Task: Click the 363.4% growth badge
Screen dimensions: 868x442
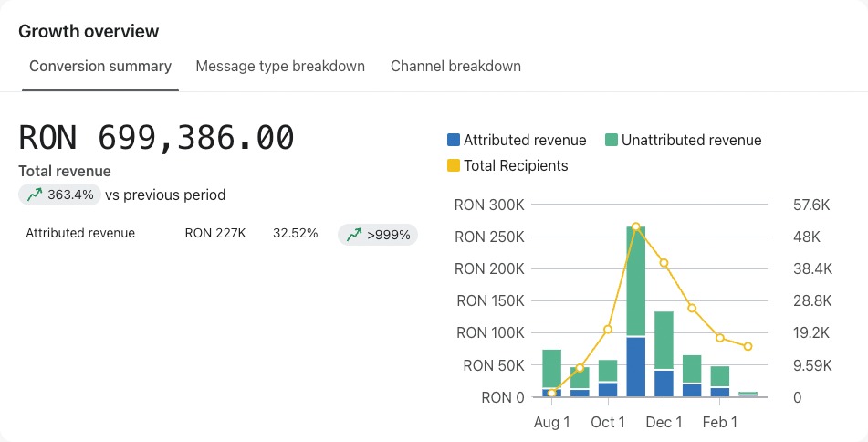Action: click(60, 195)
